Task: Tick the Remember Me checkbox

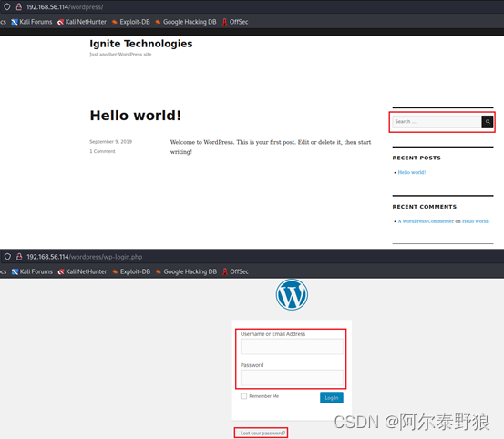Action: (x=243, y=396)
